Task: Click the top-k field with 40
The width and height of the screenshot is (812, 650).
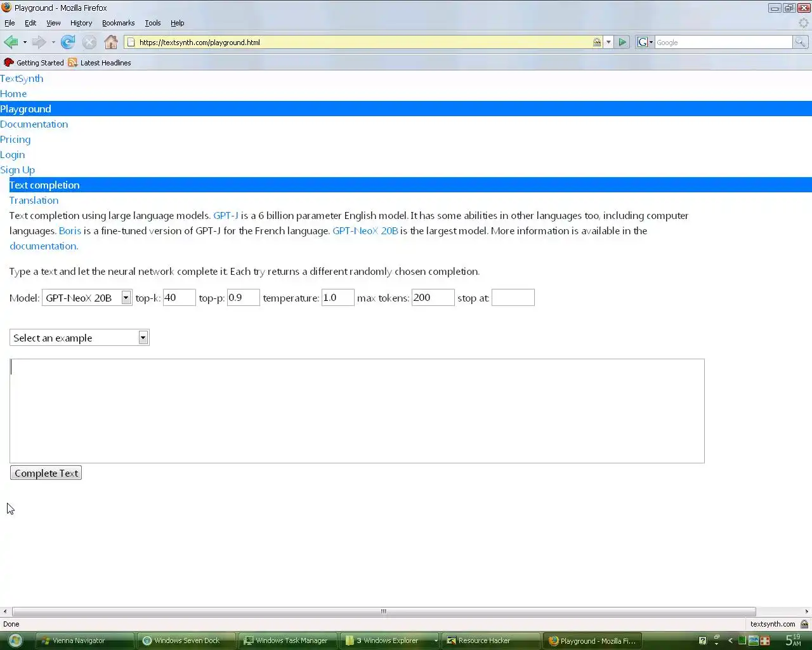Action: click(179, 298)
